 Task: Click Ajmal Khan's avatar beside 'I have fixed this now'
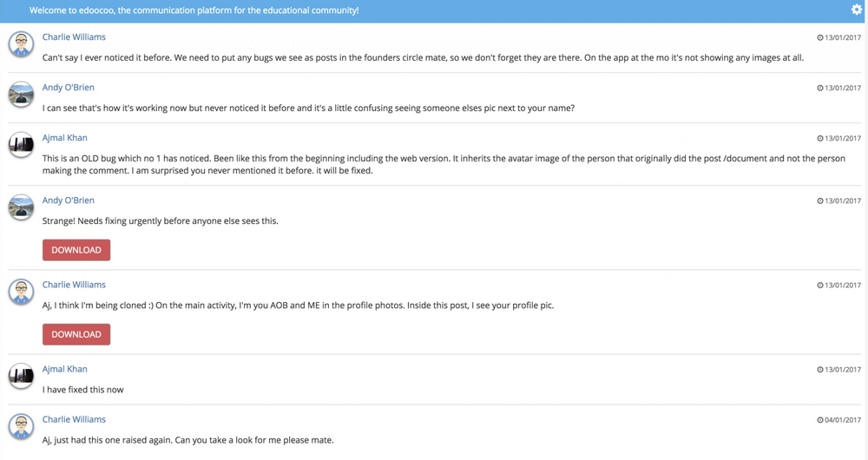point(21,377)
